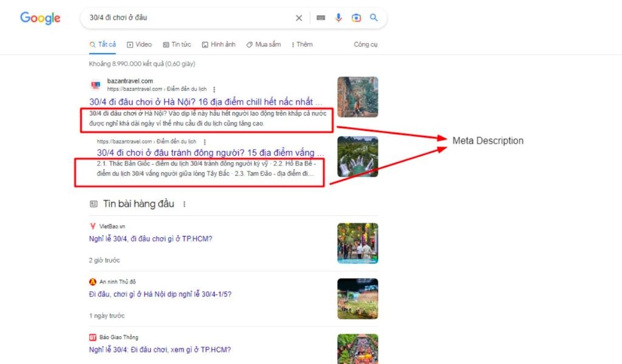Click the waterfall thumbnail image
This screenshot has height=364, width=622.
click(357, 157)
